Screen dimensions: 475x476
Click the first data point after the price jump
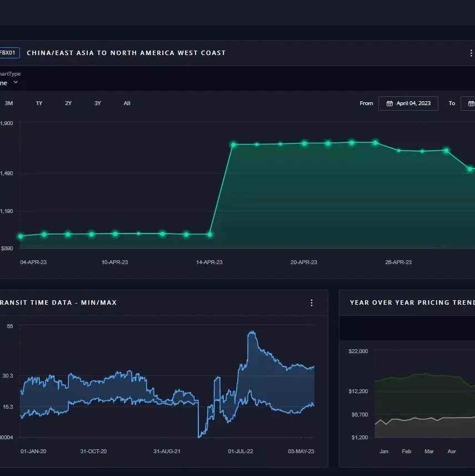pyautogui.click(x=233, y=145)
